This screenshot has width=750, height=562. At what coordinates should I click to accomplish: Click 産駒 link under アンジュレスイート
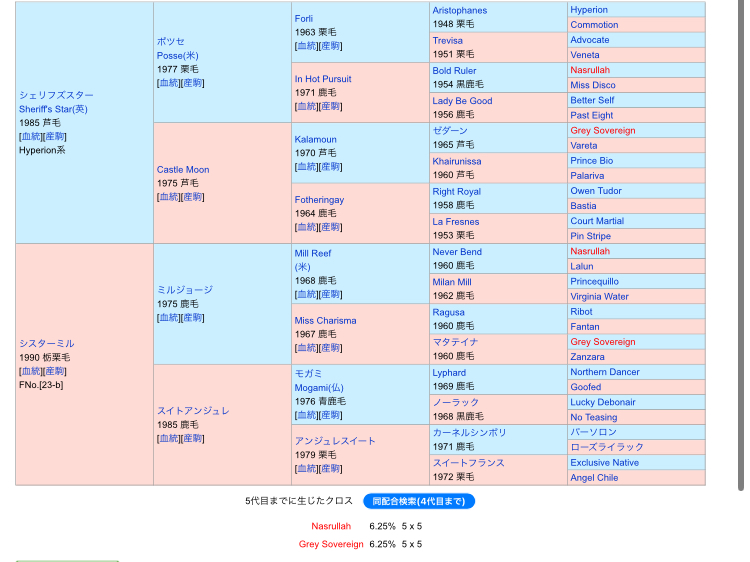(x=331, y=468)
